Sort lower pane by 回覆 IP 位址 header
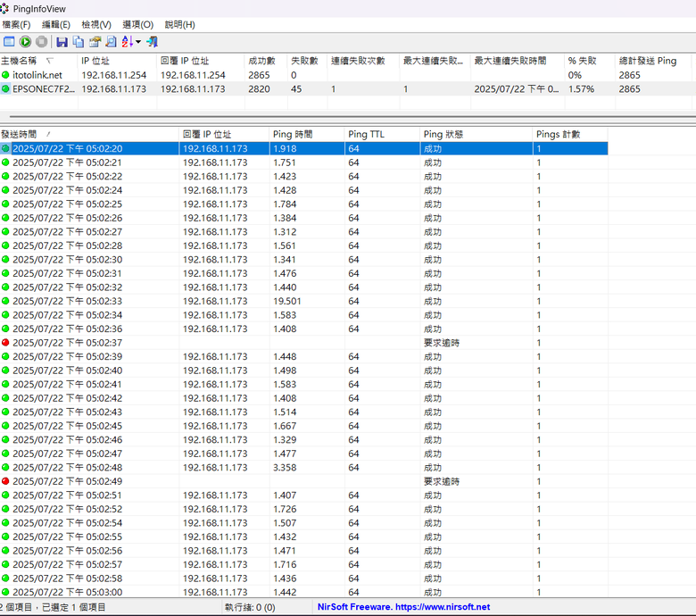Image resolution: width=696 pixels, height=616 pixels. tap(224, 134)
